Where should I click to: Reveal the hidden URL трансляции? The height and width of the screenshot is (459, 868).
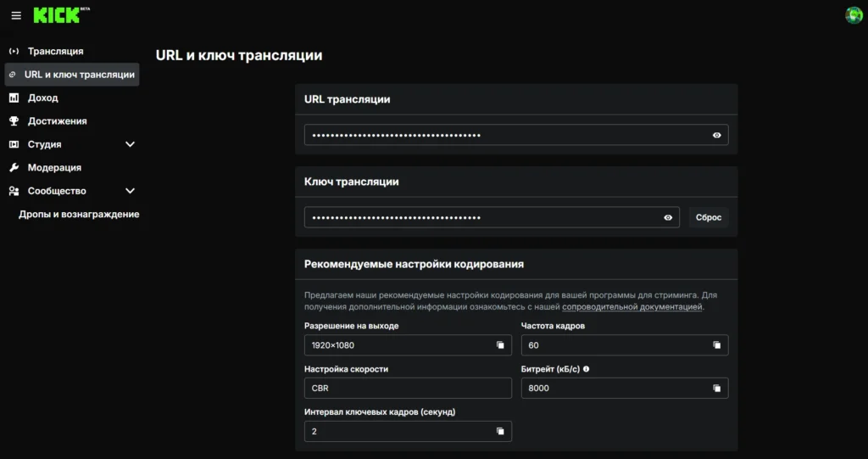click(717, 135)
